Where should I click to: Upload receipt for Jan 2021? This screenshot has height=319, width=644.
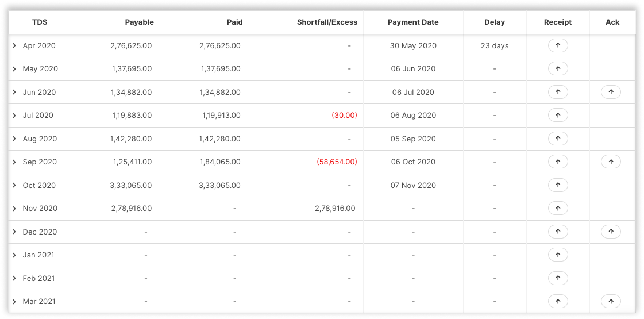point(558,255)
